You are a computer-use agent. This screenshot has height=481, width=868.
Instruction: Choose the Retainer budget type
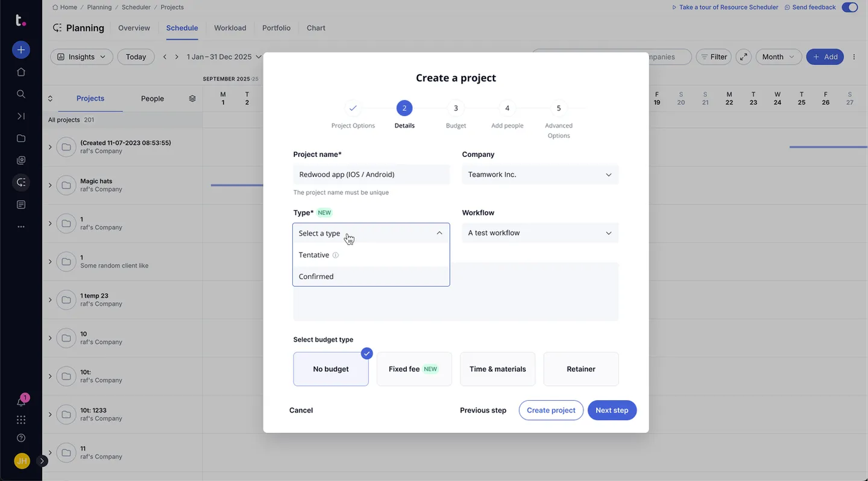pos(580,369)
